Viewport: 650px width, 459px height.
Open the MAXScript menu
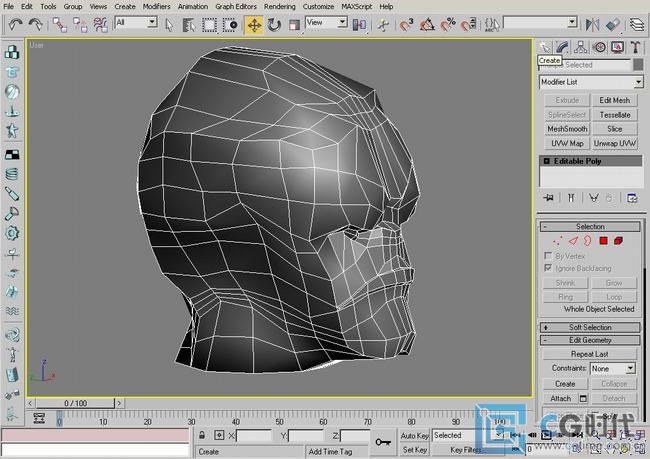(x=357, y=7)
